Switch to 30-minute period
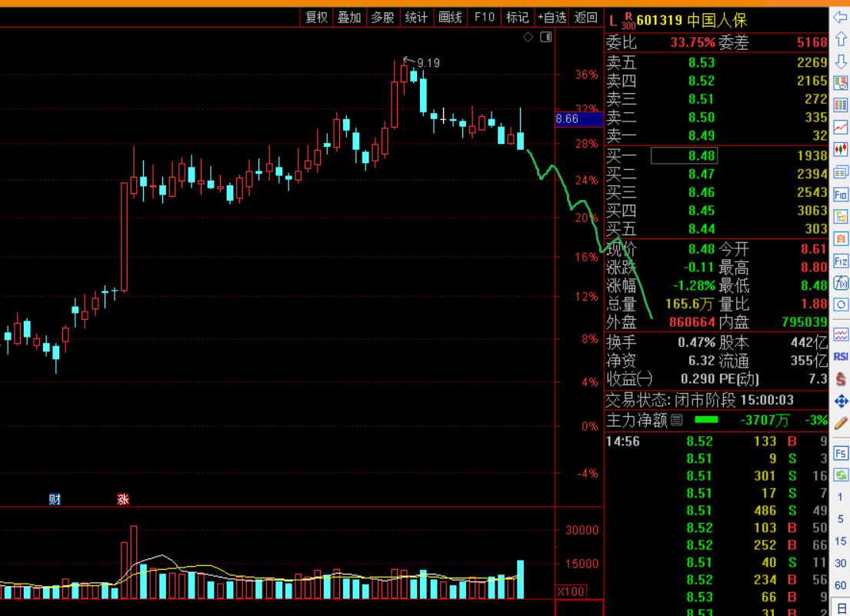This screenshot has height=616, width=850. [841, 563]
